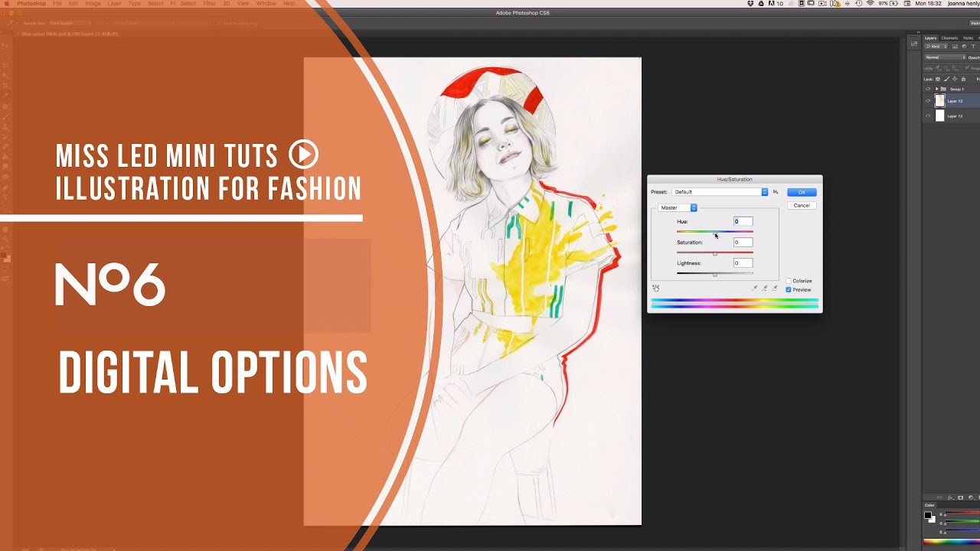The width and height of the screenshot is (980, 551).
Task: Filter layers by pixel layers icon
Action: [955, 47]
